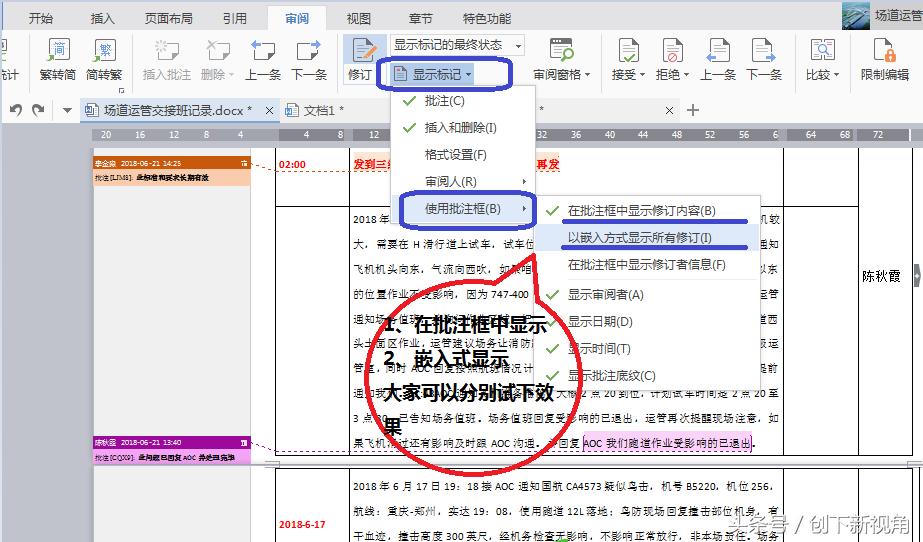The width and height of the screenshot is (923, 542).
Task: Close the third document tab
Action: click(669, 110)
